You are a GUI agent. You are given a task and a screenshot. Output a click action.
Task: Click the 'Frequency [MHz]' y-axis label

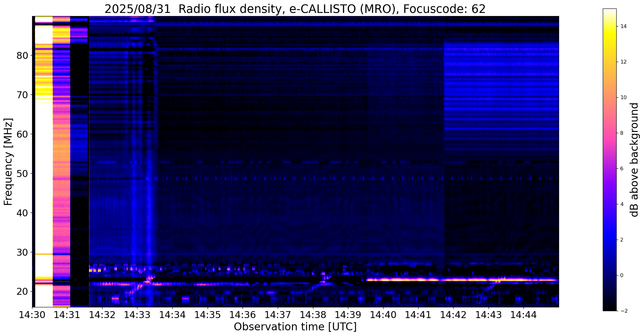point(8,162)
